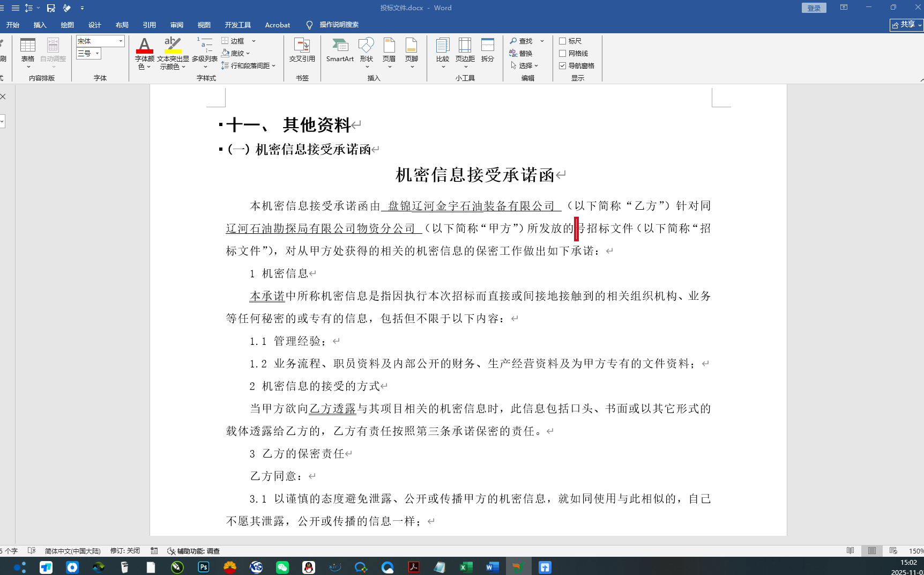Click the centered title 机密信息接受承诺函
The width and height of the screenshot is (924, 575).
pos(475,175)
